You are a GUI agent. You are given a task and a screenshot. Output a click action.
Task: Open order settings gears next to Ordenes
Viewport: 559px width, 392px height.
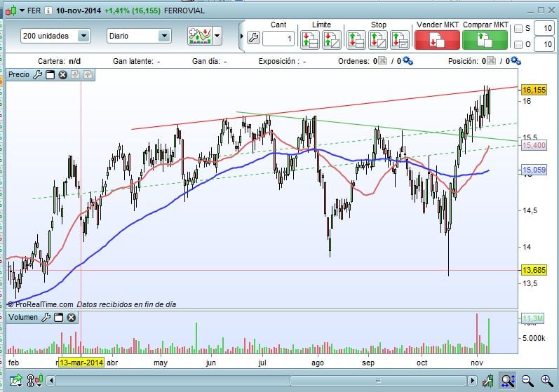point(408,61)
